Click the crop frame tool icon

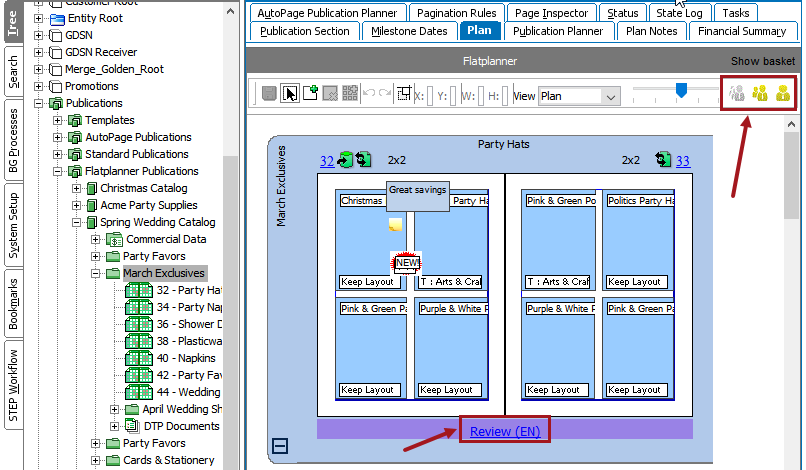tap(404, 95)
